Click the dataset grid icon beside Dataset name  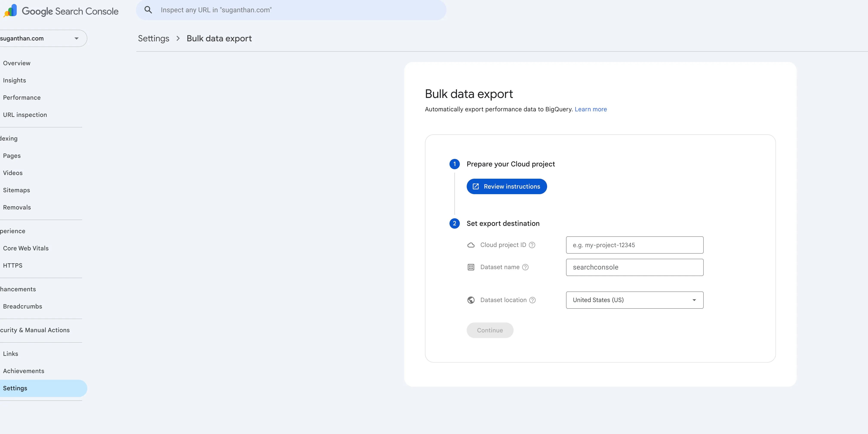pos(471,267)
